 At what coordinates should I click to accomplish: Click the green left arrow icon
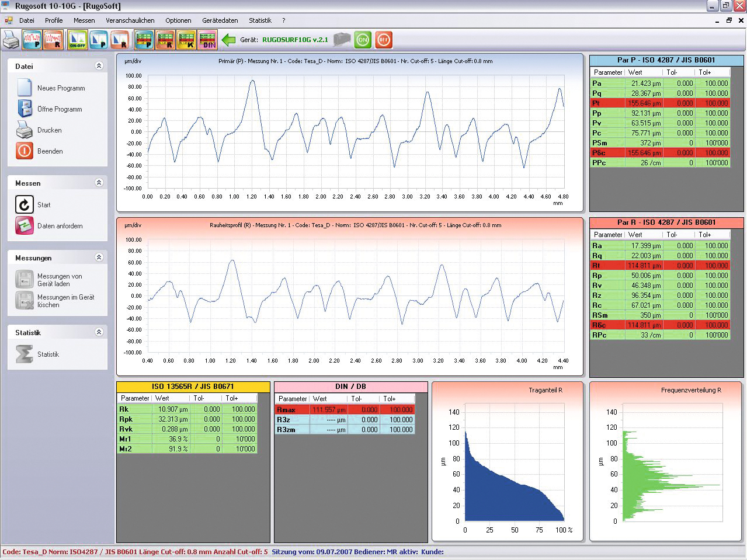229,40
